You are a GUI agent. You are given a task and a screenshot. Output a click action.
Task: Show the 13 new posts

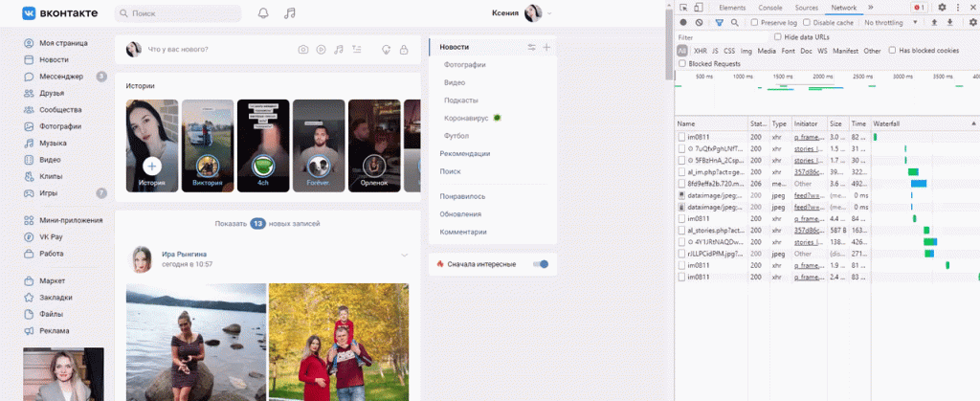[x=267, y=223]
